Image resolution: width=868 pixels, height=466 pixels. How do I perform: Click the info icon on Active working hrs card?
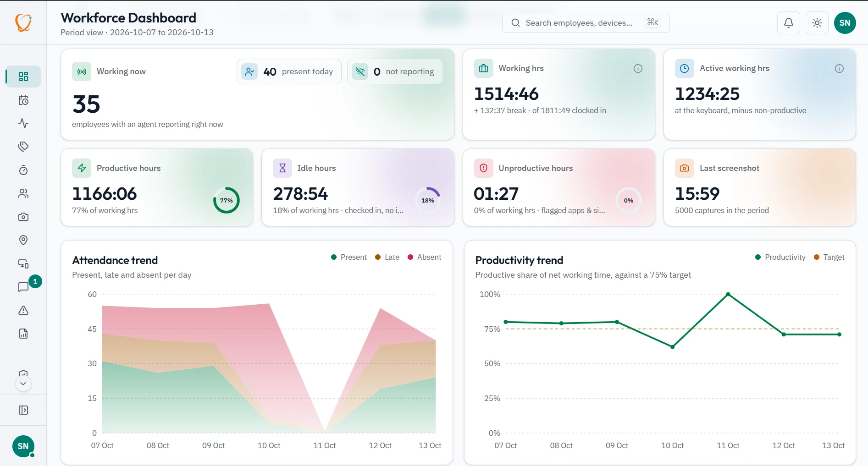[x=839, y=69]
